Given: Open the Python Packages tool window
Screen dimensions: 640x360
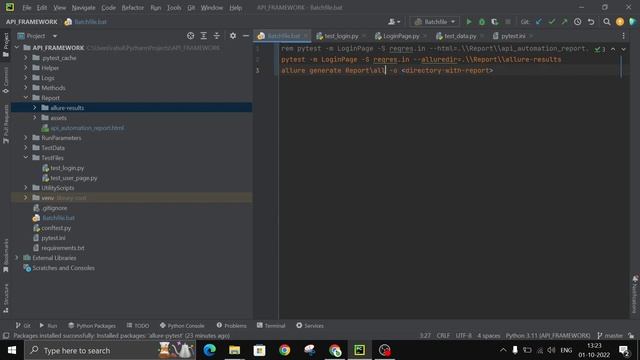Looking at the screenshot, I should 92,325.
